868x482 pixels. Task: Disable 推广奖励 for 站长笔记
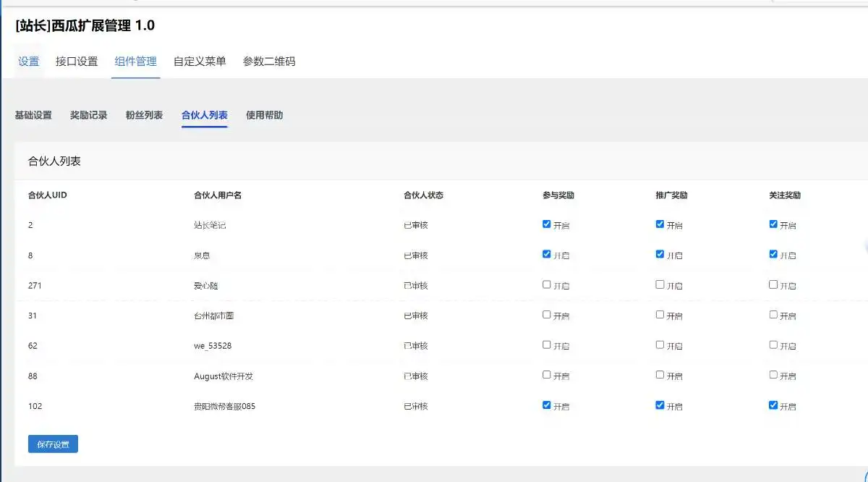[x=660, y=224]
